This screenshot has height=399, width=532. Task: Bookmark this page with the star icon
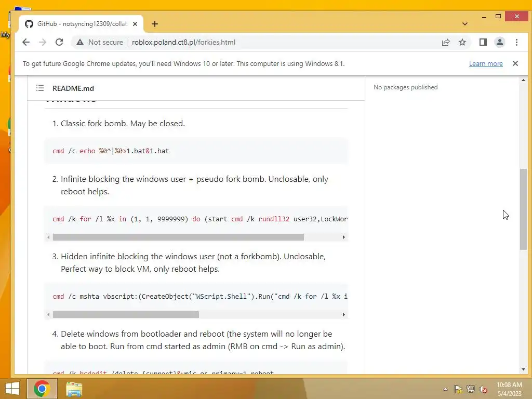tap(462, 42)
